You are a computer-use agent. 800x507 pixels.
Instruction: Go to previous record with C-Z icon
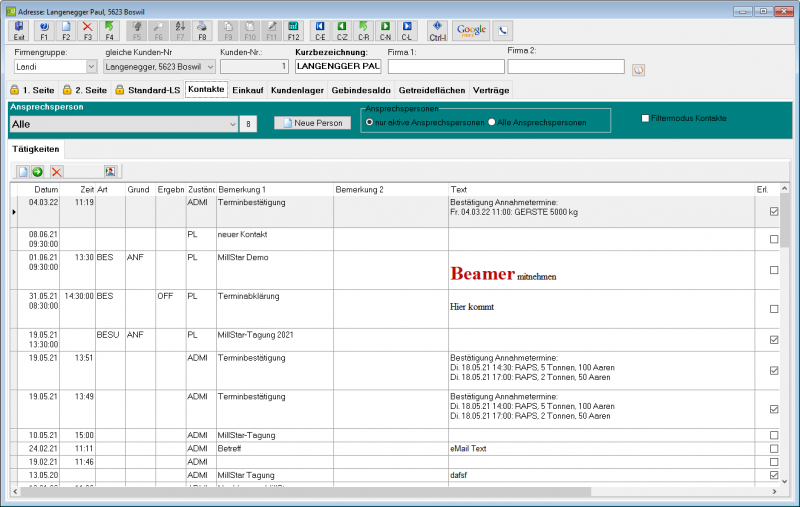click(342, 31)
